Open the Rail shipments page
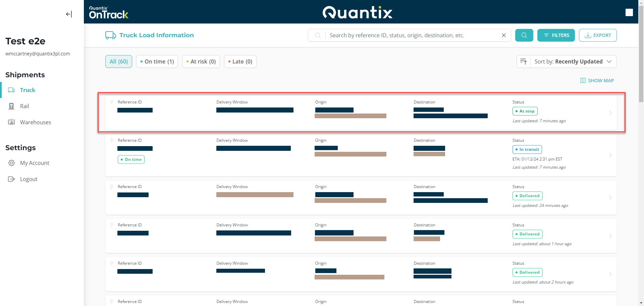Image resolution: width=644 pixels, height=306 pixels. point(24,106)
